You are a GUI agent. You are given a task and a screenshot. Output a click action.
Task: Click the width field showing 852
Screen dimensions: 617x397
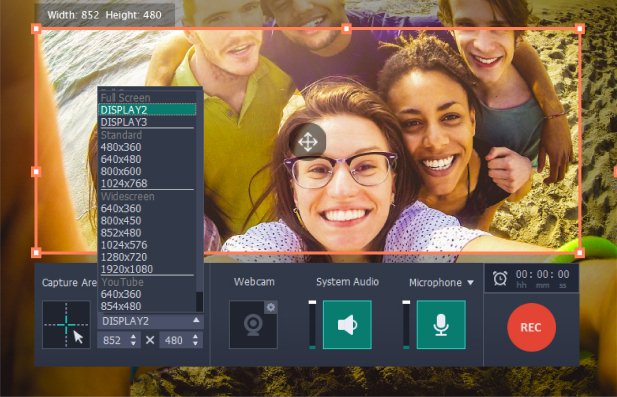pos(114,340)
